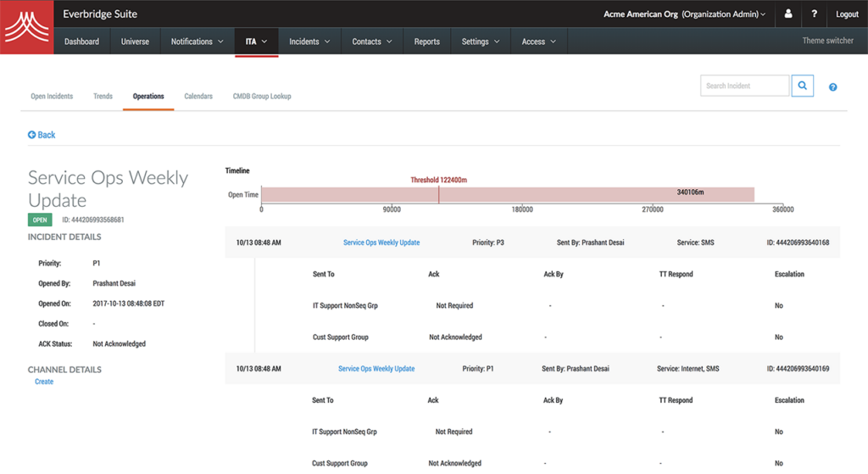
Task: Go back using the Back arrow
Action: click(42, 135)
